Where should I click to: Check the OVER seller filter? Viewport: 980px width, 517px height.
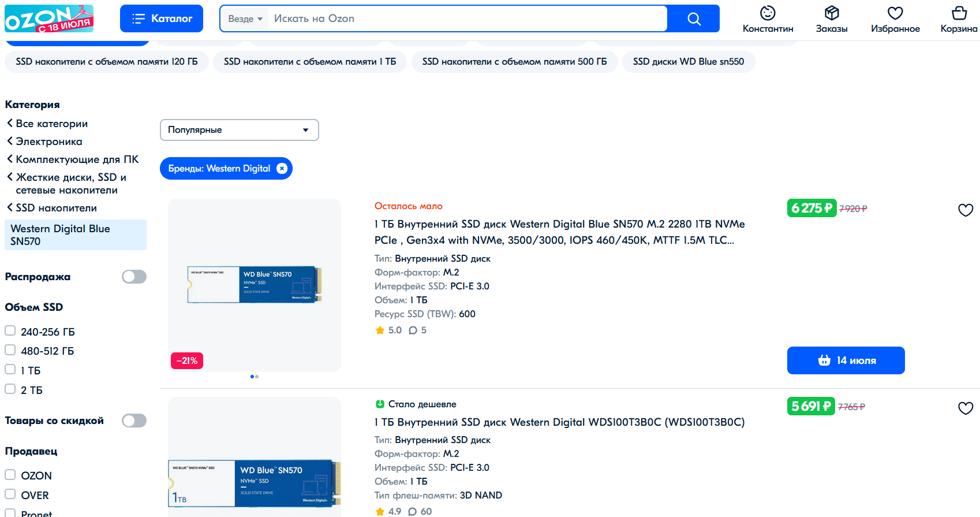[x=10, y=494]
